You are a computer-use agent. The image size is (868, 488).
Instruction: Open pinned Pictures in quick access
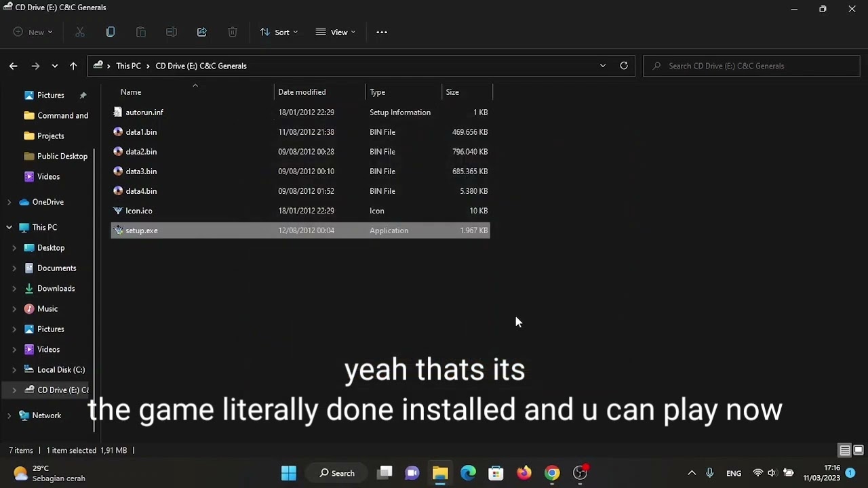51,96
